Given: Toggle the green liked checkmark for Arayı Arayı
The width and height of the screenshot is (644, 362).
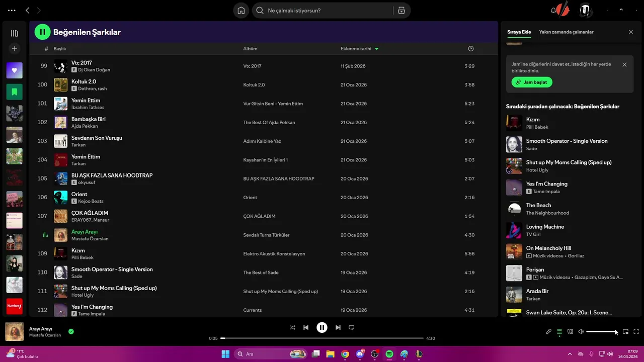Looking at the screenshot, I should coord(71,331).
